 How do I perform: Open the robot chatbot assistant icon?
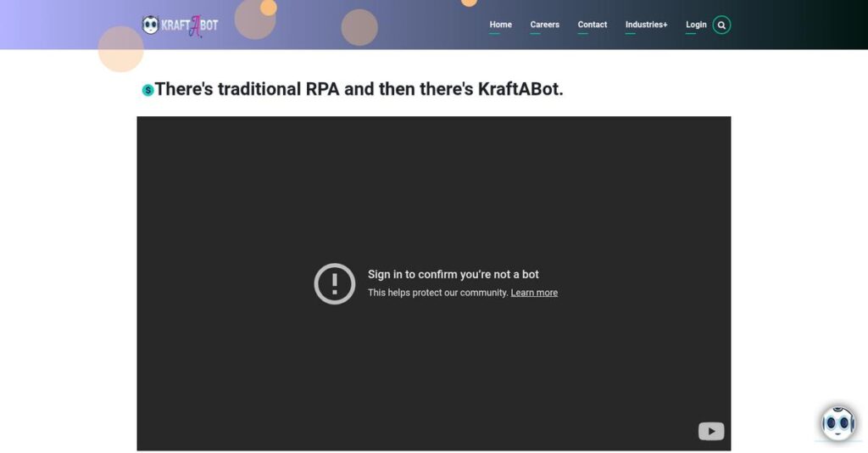pyautogui.click(x=838, y=423)
